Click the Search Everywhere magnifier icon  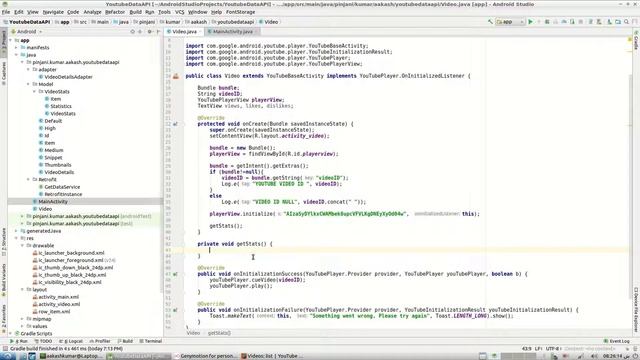[x=627, y=22]
